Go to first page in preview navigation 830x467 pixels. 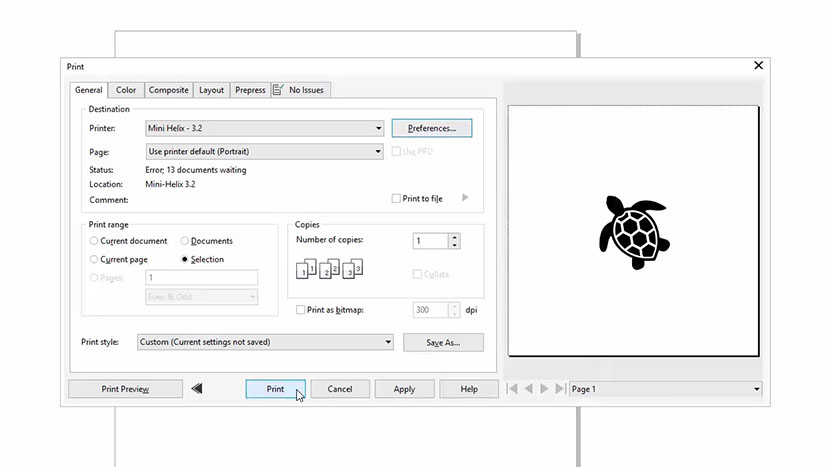[514, 389]
